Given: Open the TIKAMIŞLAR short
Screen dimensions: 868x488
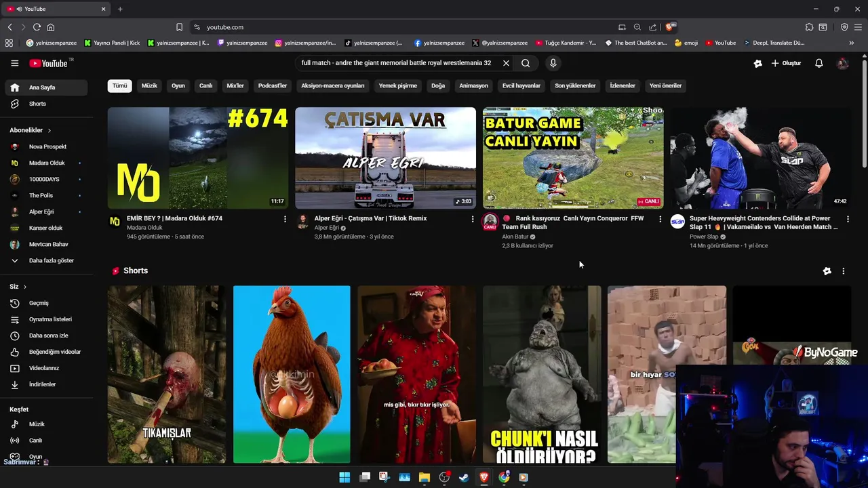Looking at the screenshot, I should point(167,374).
